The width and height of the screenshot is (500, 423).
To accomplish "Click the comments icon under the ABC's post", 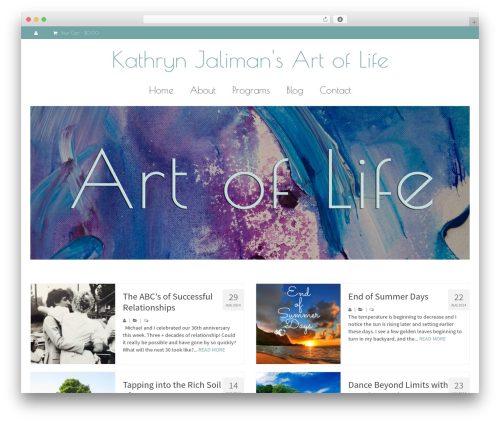I will tap(146, 321).
